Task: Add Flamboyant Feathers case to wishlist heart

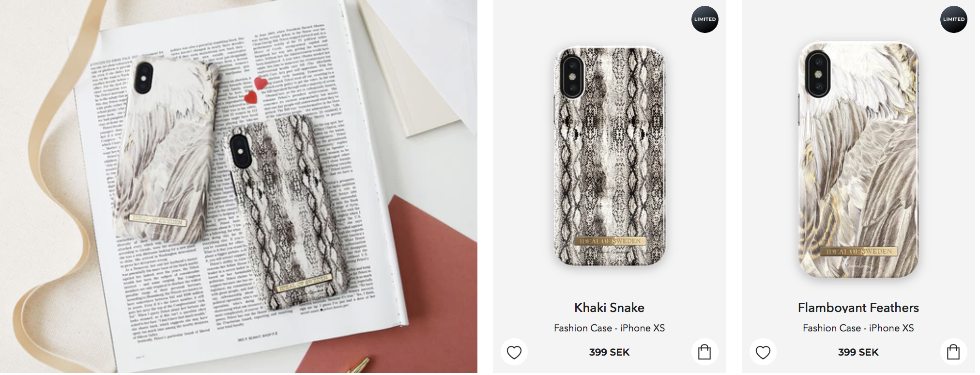Action: (763, 352)
